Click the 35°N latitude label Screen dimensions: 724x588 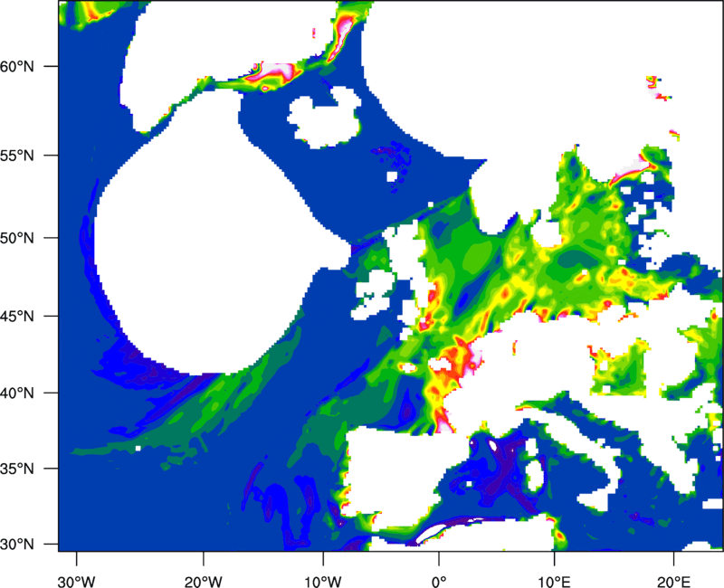[x=17, y=469]
